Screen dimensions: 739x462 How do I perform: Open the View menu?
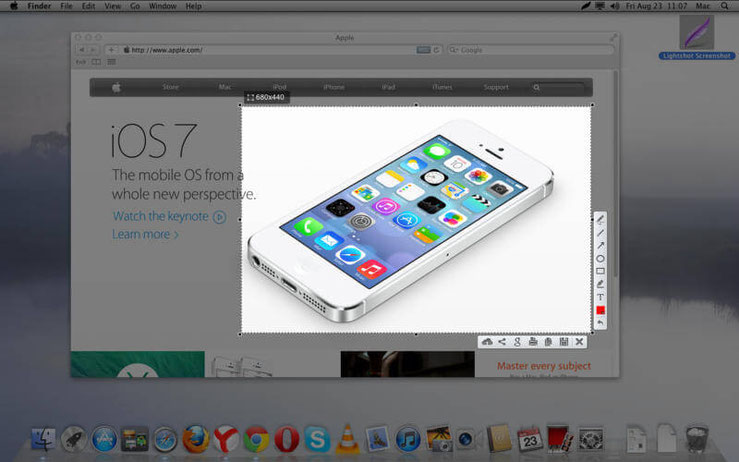113,6
